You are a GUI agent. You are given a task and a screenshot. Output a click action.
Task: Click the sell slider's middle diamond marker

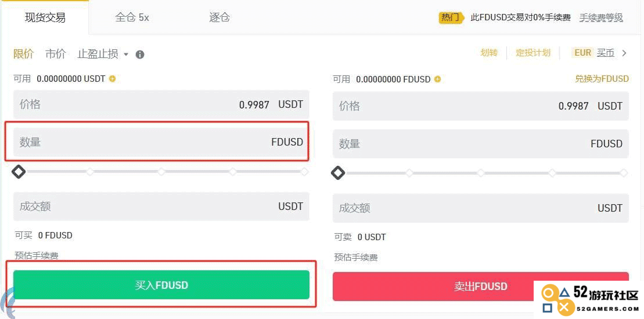coord(481,173)
